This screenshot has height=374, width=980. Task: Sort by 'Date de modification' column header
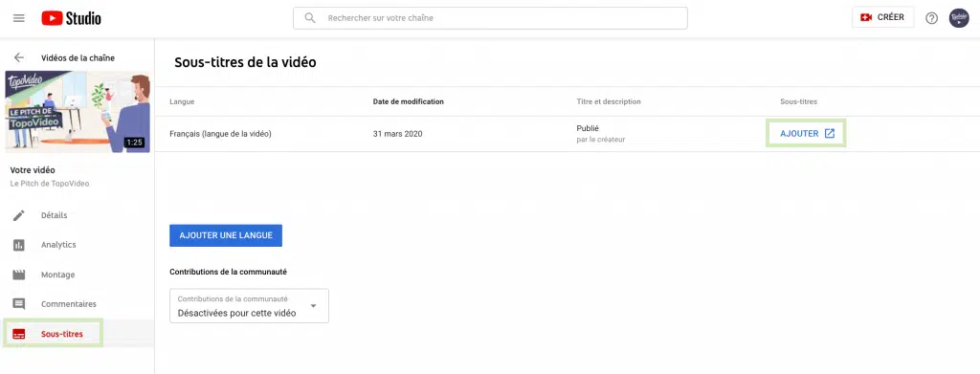[x=408, y=101]
